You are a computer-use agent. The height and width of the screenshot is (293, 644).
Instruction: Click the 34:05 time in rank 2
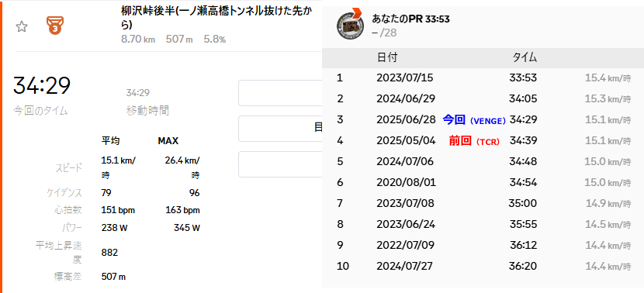523,98
